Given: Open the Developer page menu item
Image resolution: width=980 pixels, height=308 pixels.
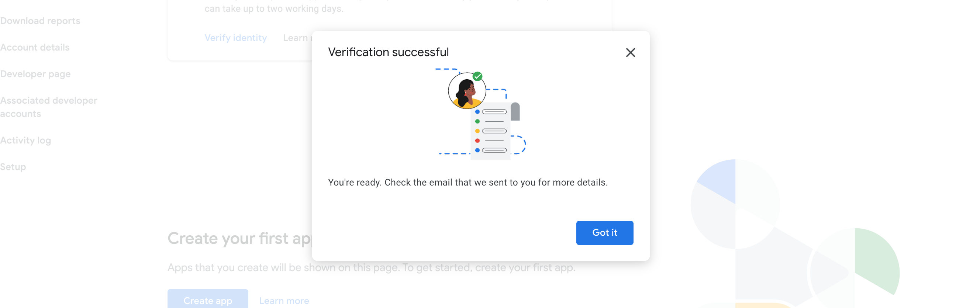Looking at the screenshot, I should [35, 74].
